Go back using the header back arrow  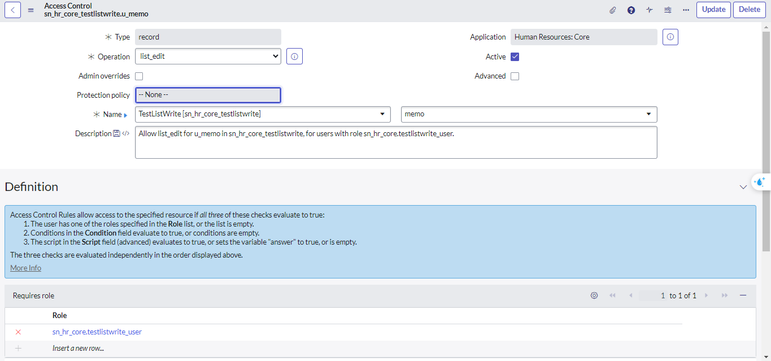[13, 10]
